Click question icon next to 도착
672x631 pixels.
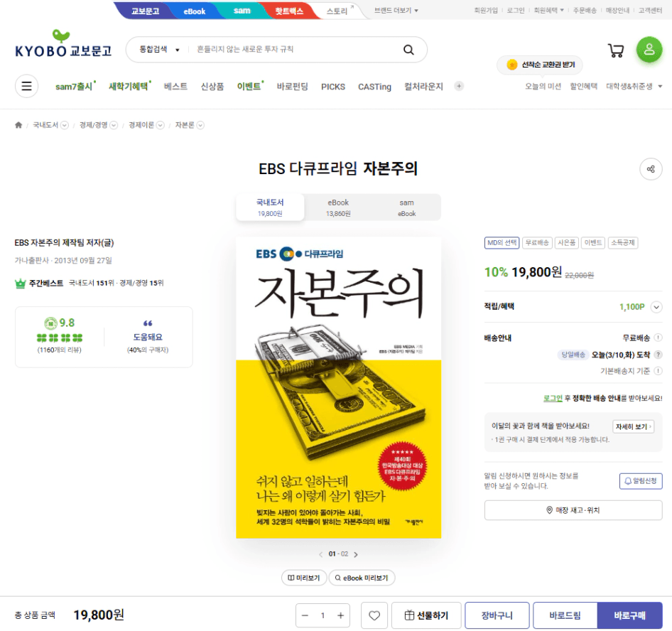click(x=658, y=355)
